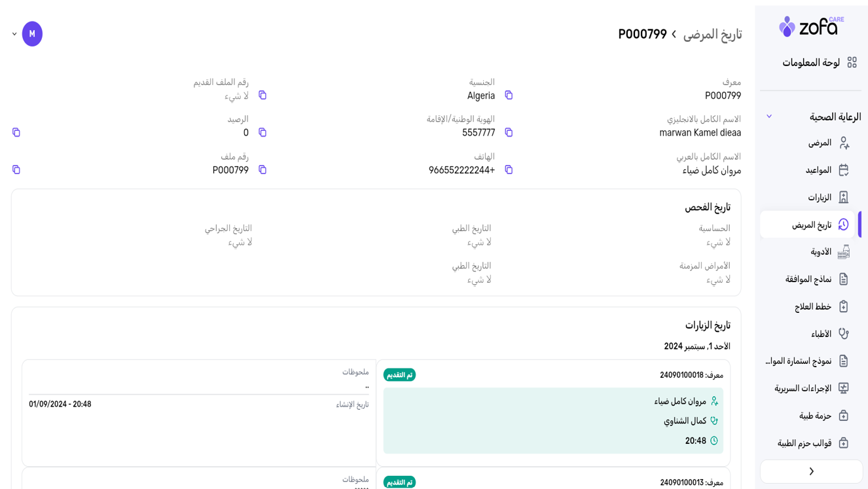Open the treatment plans menu item
Image resolution: width=868 pixels, height=489 pixels.
[x=813, y=306]
